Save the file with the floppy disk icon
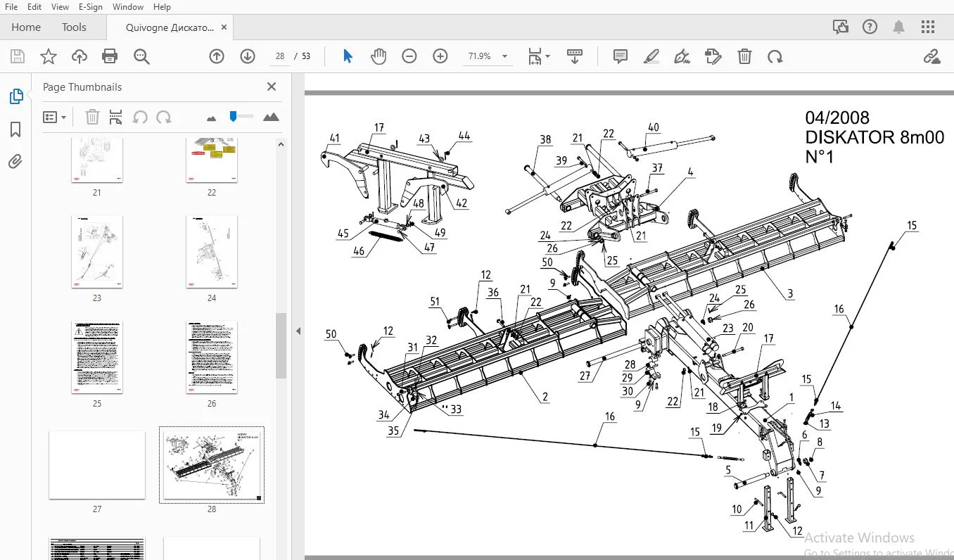This screenshot has width=954, height=560. click(x=18, y=56)
